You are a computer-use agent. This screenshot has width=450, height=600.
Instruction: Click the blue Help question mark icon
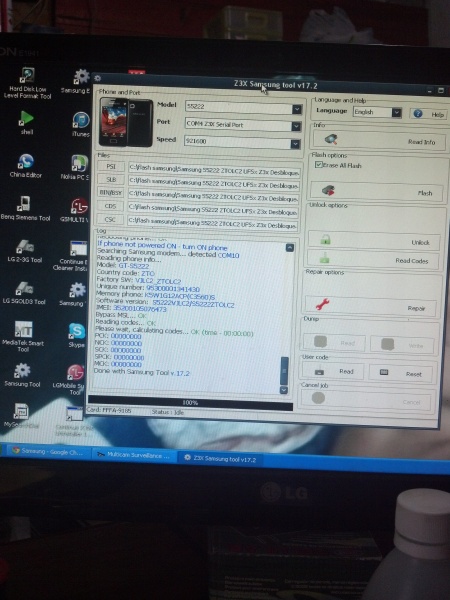tap(417, 114)
